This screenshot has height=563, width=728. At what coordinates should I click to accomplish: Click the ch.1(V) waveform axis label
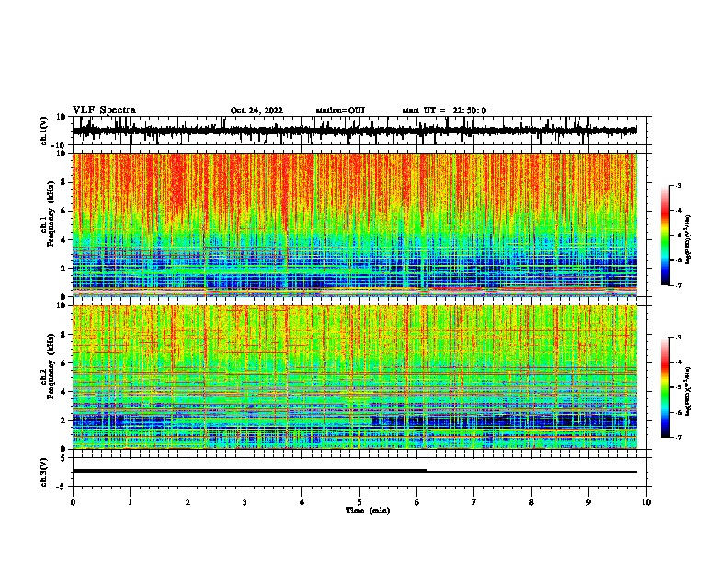coord(44,131)
